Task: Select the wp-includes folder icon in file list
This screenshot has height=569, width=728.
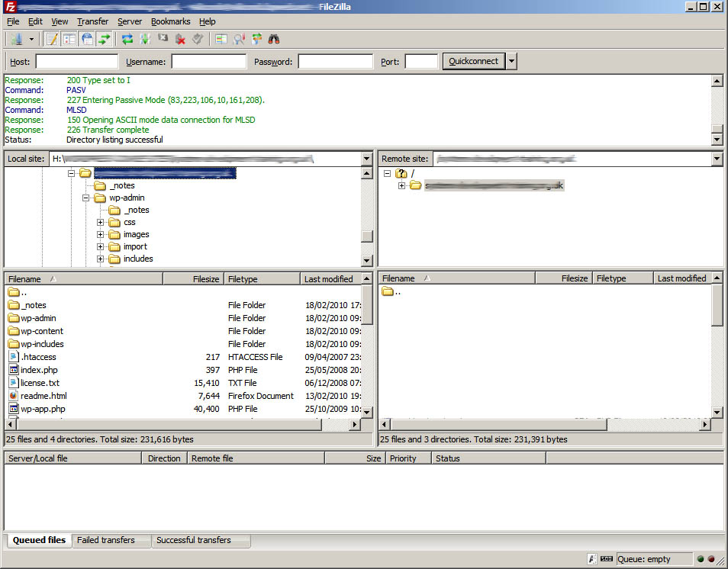Action: coord(14,344)
